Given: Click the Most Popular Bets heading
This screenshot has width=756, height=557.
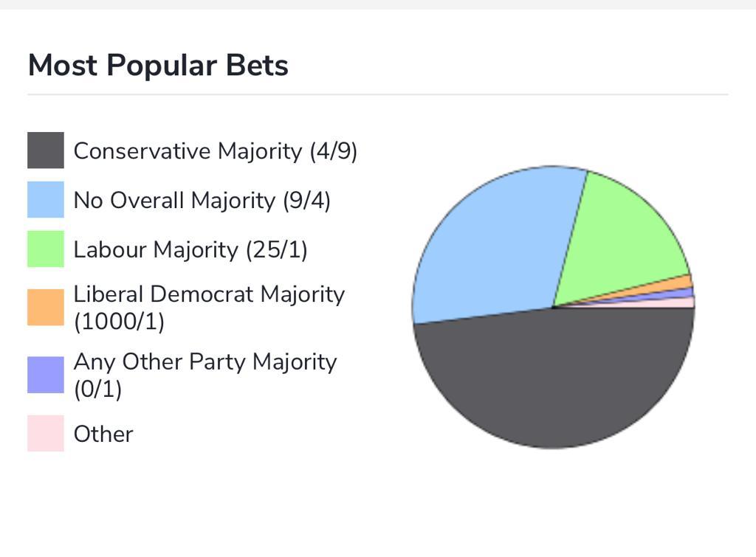Looking at the screenshot, I should click(x=158, y=65).
